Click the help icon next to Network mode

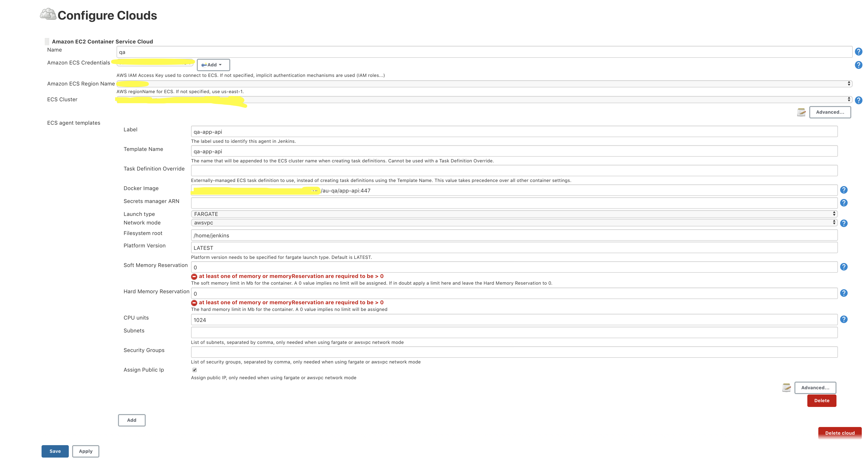pyautogui.click(x=844, y=223)
